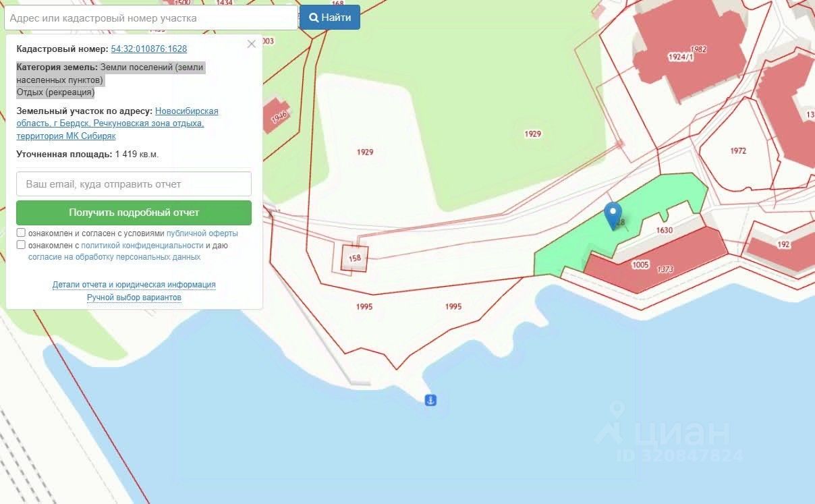Open Детали отчета и юридическая информация
The width and height of the screenshot is (815, 504).
(134, 285)
